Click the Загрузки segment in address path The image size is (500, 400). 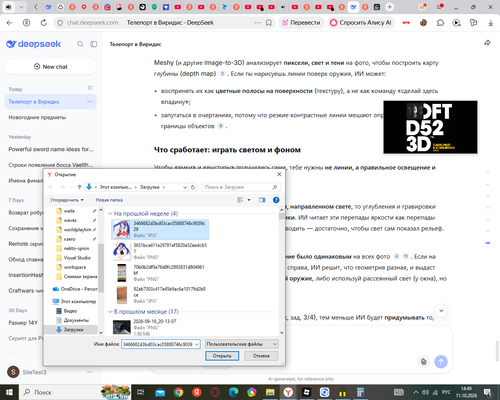(x=150, y=187)
